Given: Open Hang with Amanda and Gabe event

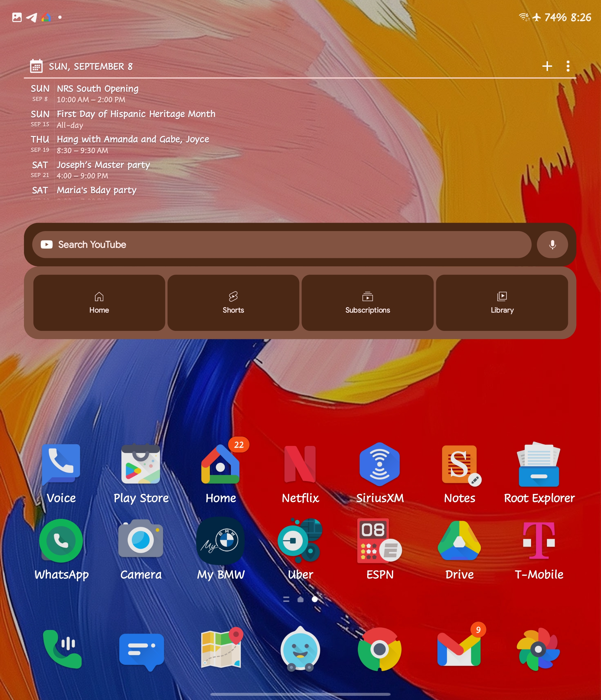Looking at the screenshot, I should click(x=133, y=144).
